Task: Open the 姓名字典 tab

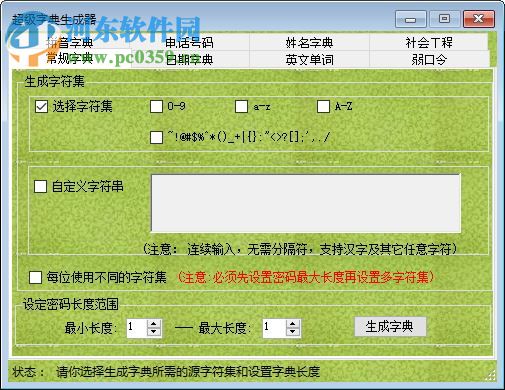Action: point(309,43)
